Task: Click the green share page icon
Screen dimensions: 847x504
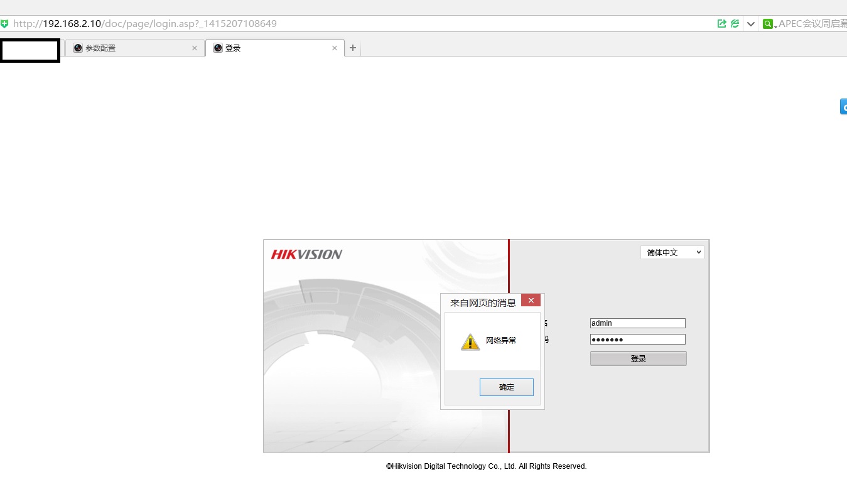Action: [x=722, y=24]
